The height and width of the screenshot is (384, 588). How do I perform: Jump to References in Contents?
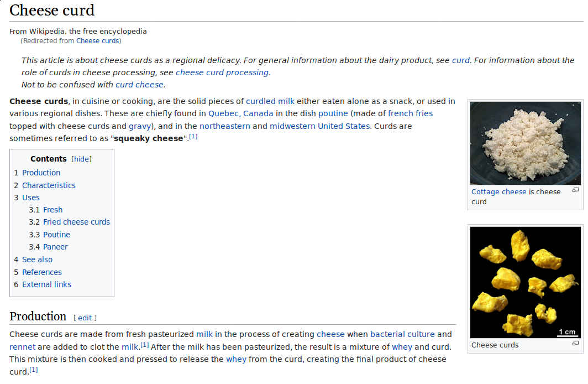42,273
